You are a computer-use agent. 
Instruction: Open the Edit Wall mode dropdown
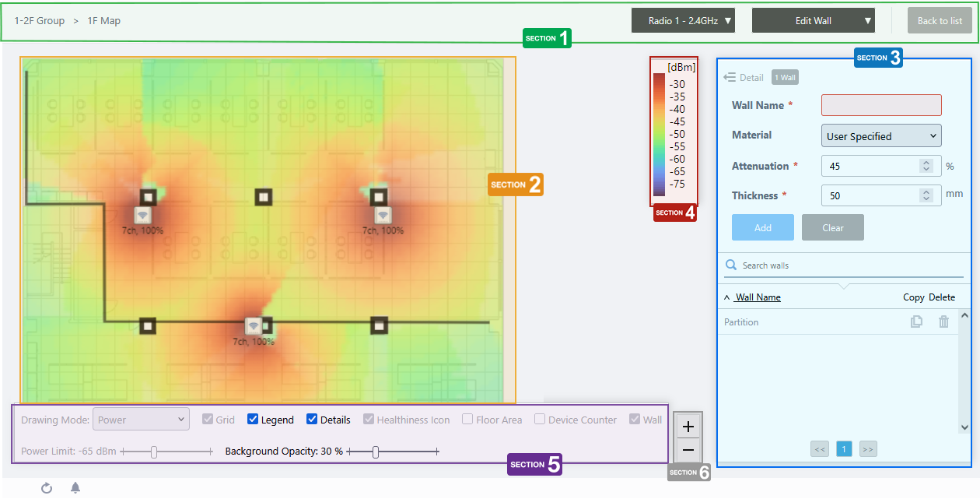[x=813, y=21]
